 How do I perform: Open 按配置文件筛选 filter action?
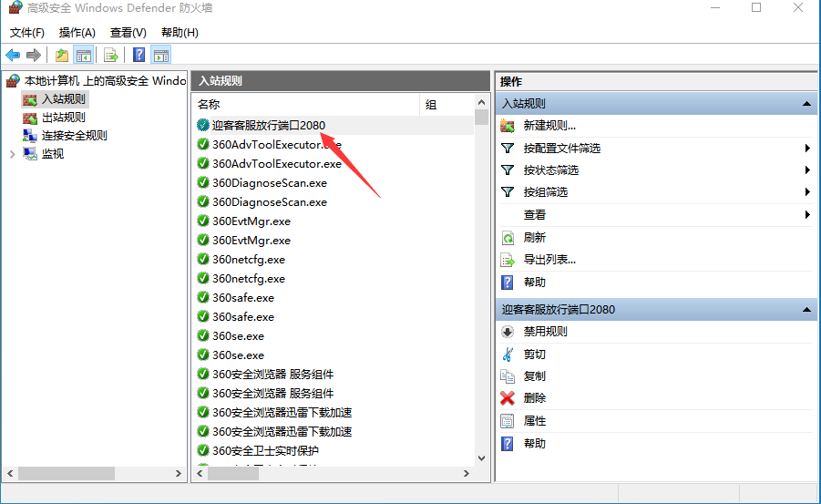pos(562,149)
